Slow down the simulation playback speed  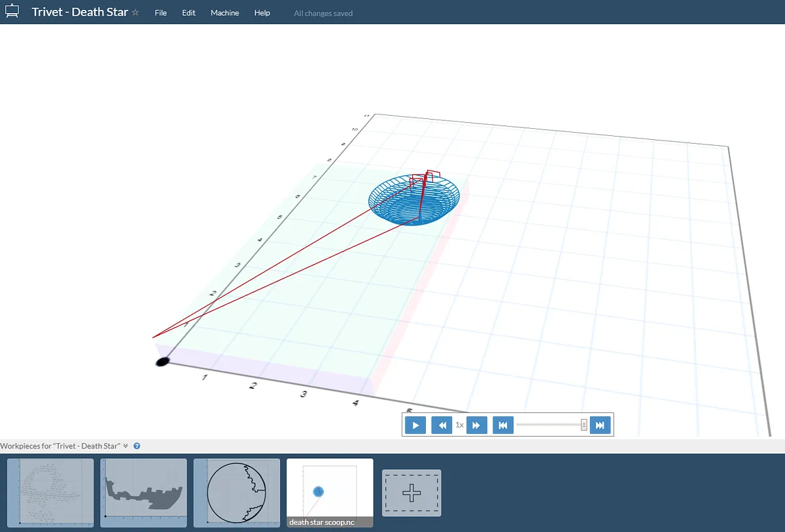coord(442,425)
